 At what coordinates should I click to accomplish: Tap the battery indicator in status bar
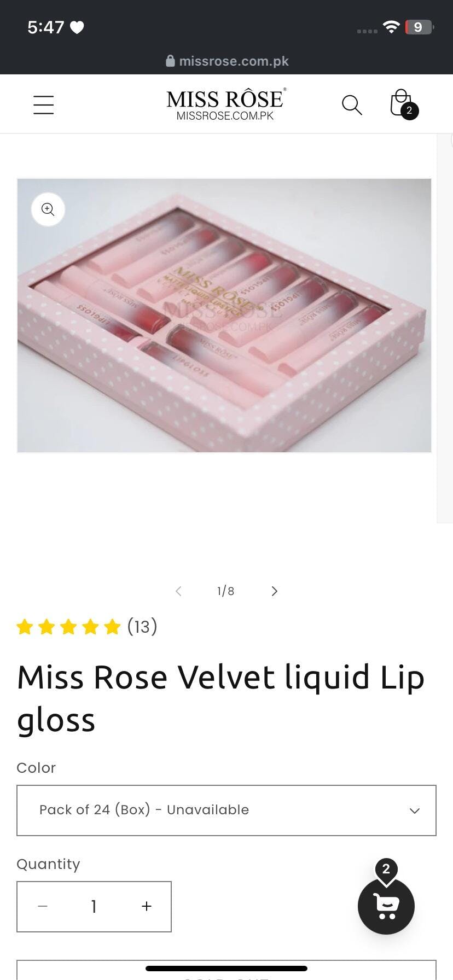tap(419, 27)
